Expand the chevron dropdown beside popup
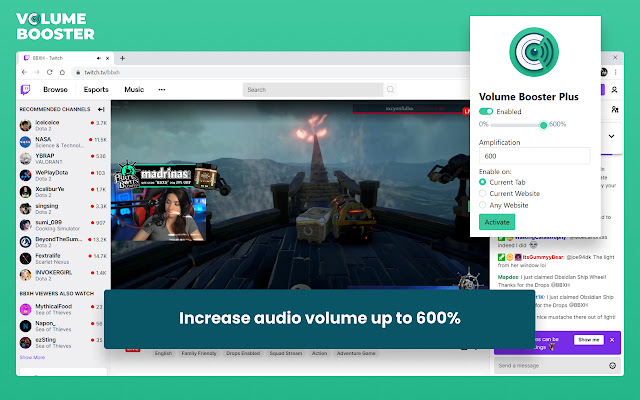Image resolution: width=640 pixels, height=400 pixels. click(611, 136)
